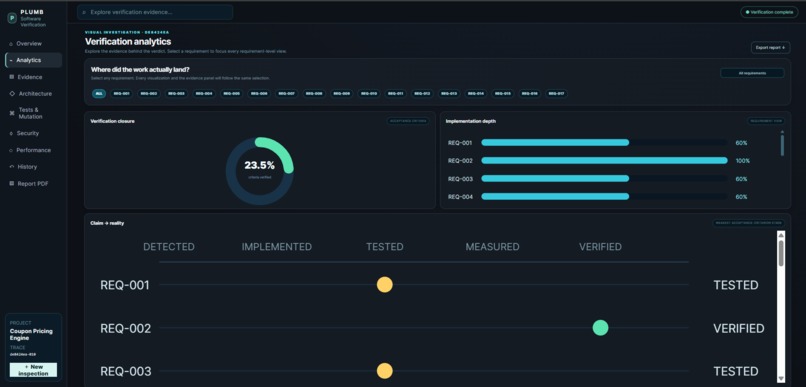Select the REQ-012 filter chip
The width and height of the screenshot is (806, 387).
(x=423, y=94)
